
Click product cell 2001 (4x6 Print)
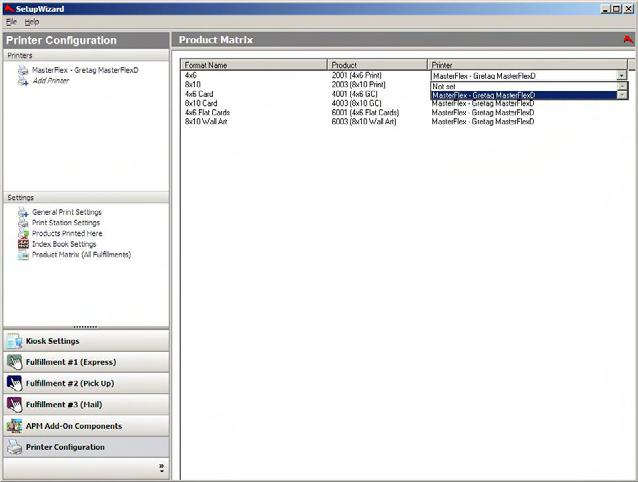[x=356, y=75]
